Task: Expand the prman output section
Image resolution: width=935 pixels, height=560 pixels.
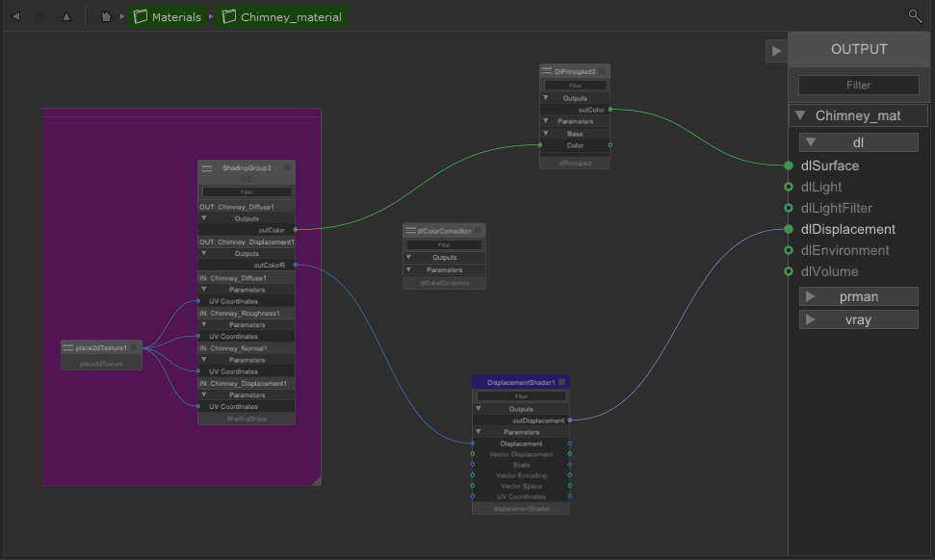Action: [x=811, y=296]
